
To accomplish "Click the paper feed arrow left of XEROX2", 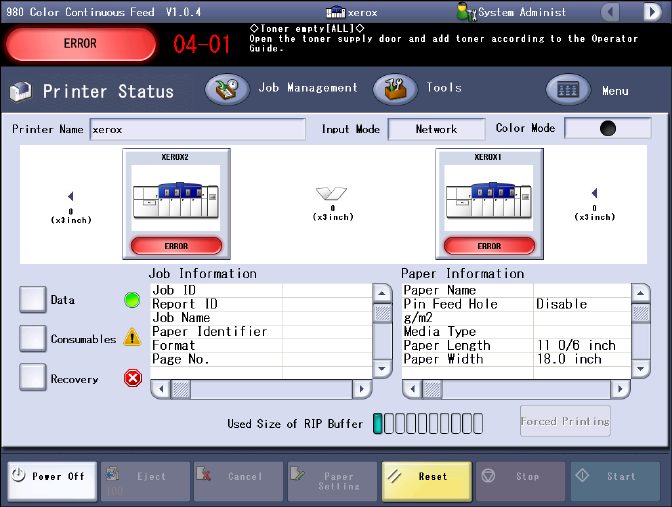I will pos(71,196).
